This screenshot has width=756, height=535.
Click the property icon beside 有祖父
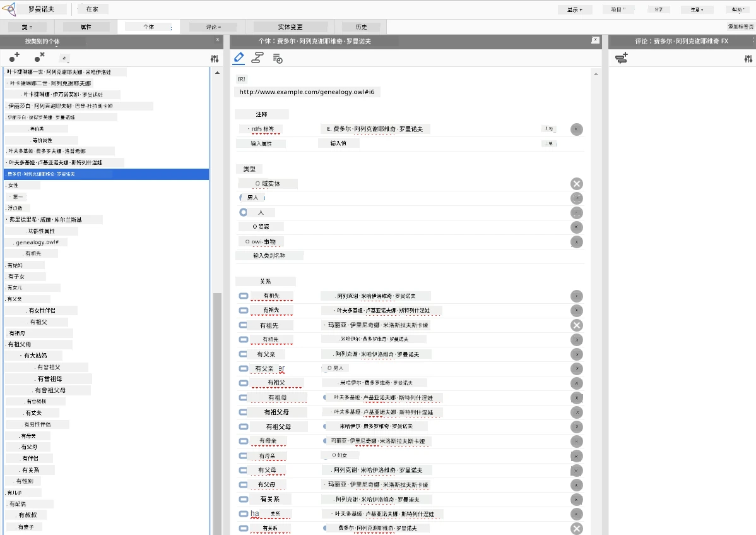point(244,383)
